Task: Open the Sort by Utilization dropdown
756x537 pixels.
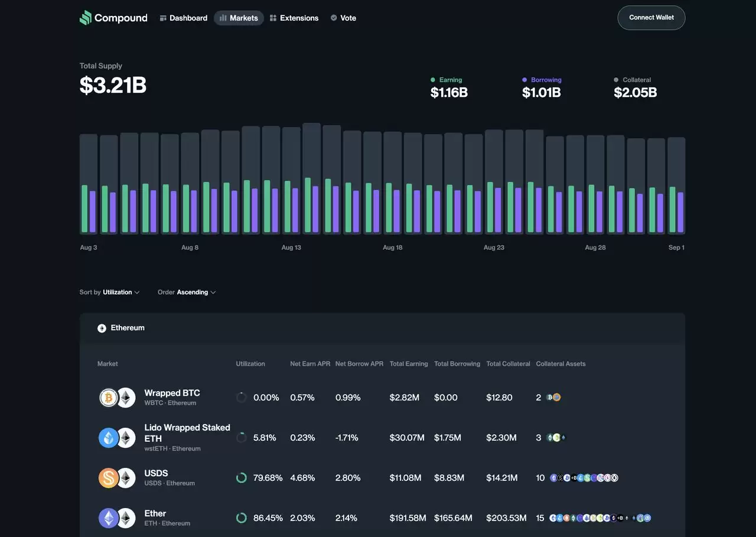Action: 110,292
